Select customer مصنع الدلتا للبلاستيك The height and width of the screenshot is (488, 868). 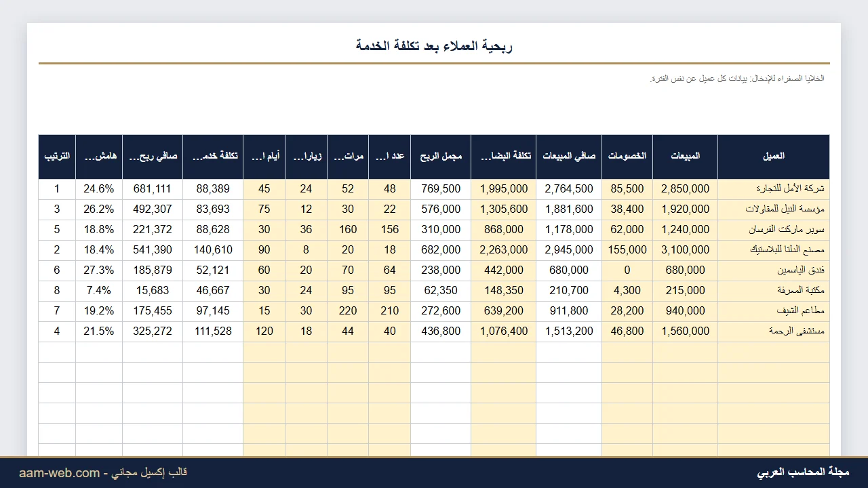pos(774,250)
